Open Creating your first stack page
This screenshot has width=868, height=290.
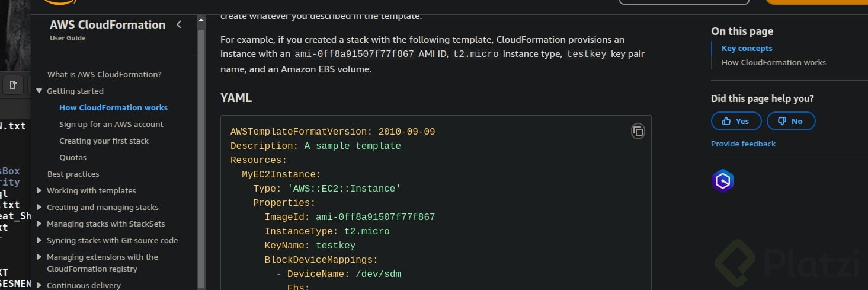click(x=104, y=141)
